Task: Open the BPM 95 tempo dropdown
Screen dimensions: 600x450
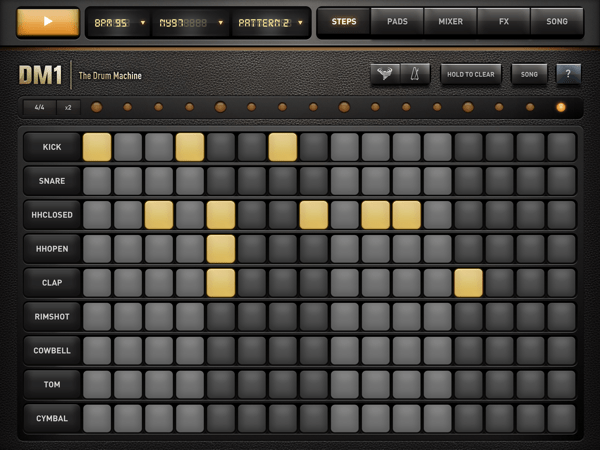Action: 119,22
